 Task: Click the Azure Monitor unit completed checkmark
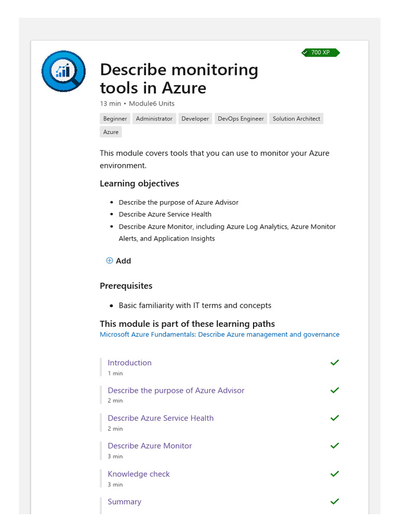(x=335, y=446)
